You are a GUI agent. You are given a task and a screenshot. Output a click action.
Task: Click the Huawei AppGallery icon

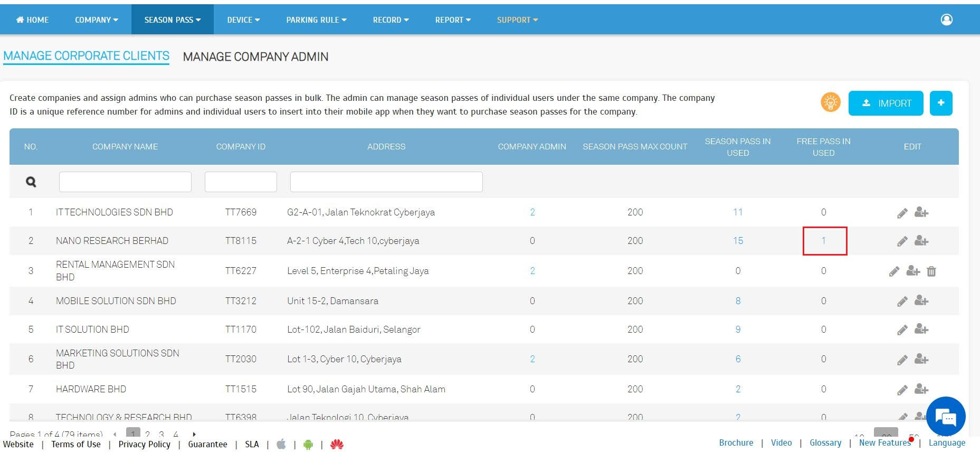tap(337, 445)
